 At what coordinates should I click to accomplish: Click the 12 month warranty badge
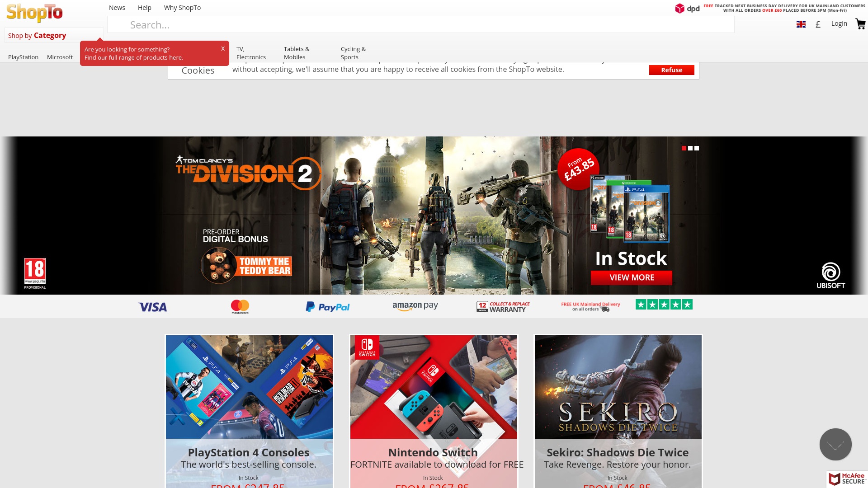click(503, 307)
